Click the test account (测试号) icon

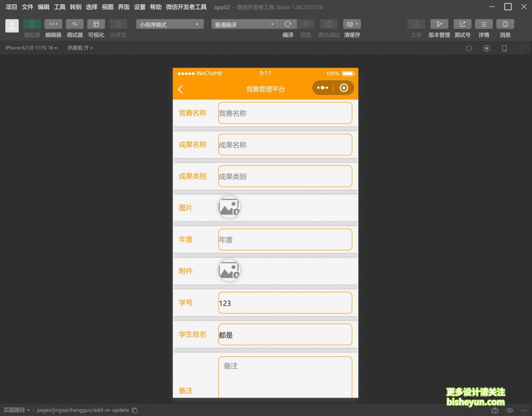pyautogui.click(x=462, y=24)
